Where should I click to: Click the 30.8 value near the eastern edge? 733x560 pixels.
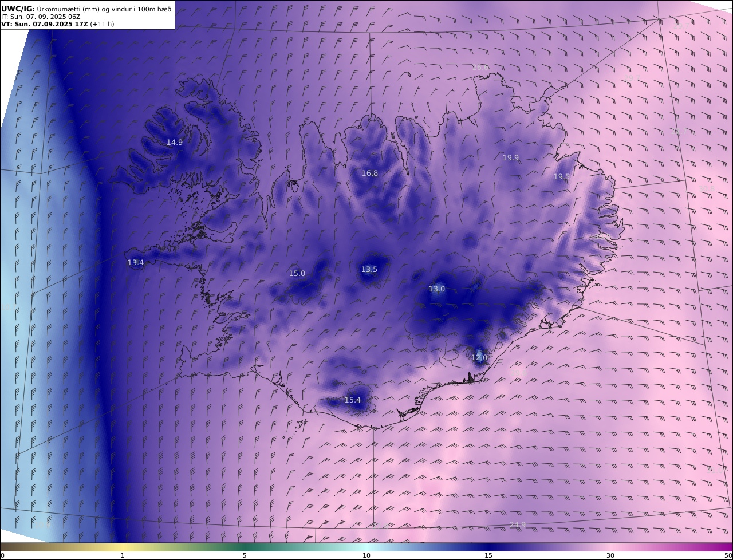(x=707, y=189)
